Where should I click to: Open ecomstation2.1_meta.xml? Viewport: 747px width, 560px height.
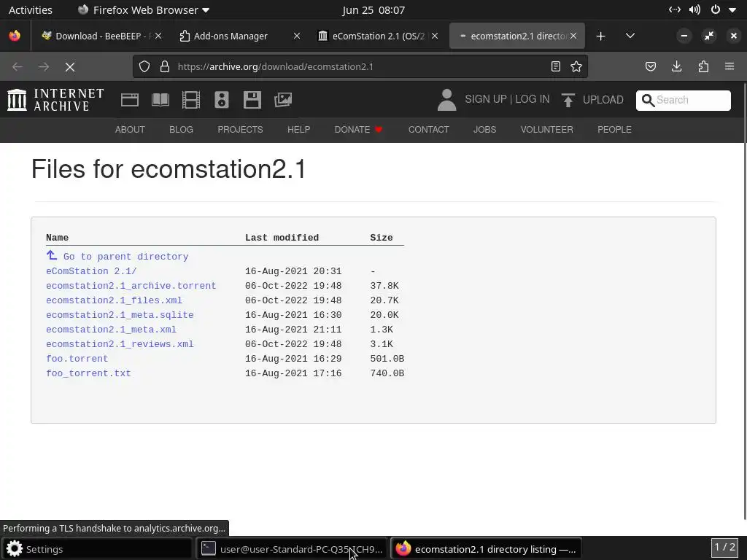point(111,330)
